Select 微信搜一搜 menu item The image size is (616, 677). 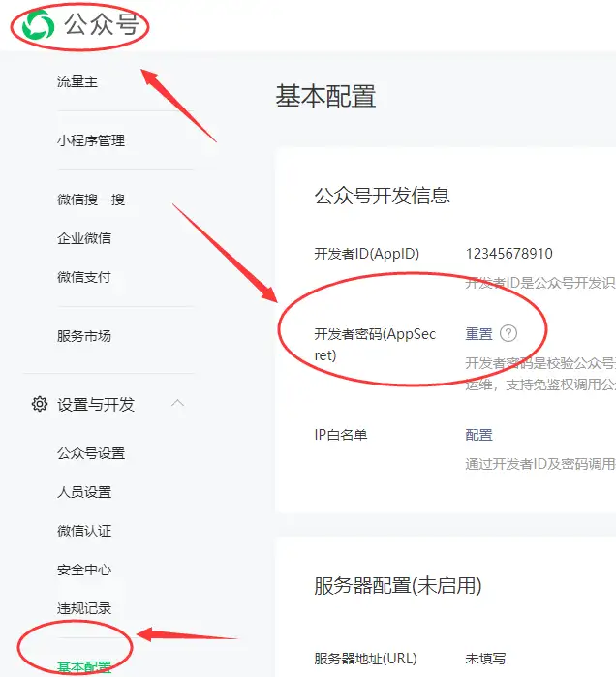click(x=91, y=200)
